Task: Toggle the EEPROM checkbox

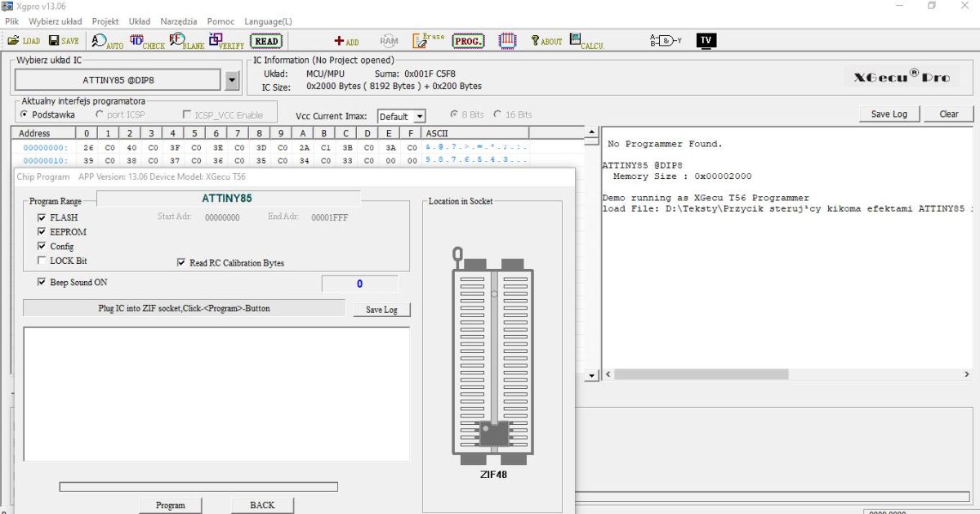Action: coord(42,232)
